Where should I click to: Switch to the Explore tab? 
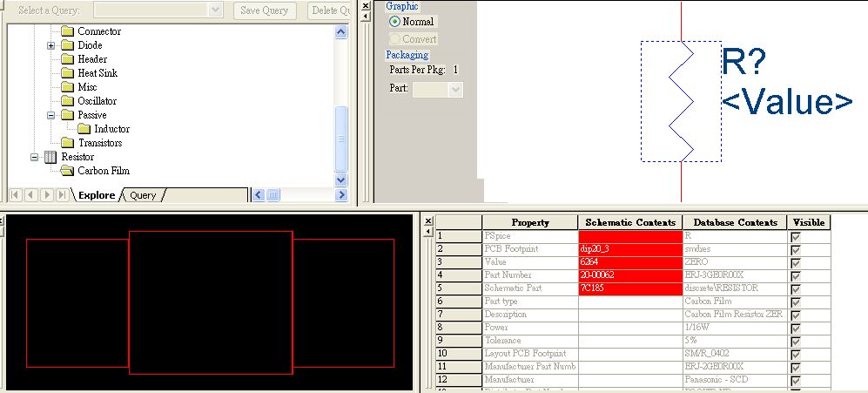[97, 195]
